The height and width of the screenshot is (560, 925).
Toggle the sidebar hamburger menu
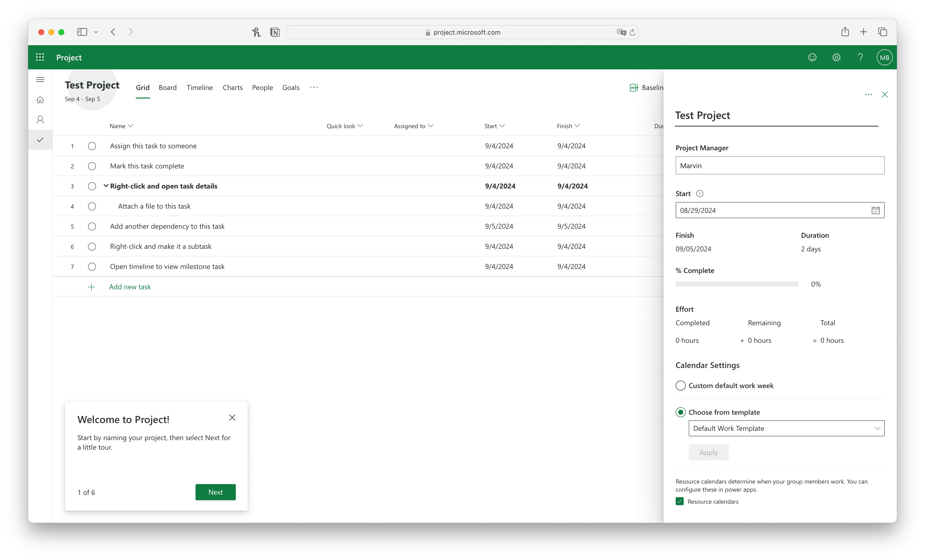coord(40,80)
